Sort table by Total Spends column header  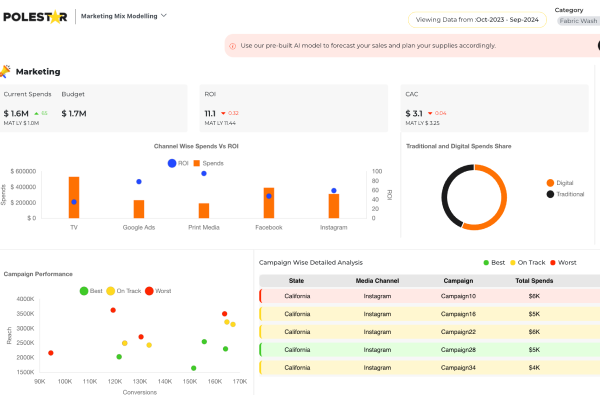point(534,281)
